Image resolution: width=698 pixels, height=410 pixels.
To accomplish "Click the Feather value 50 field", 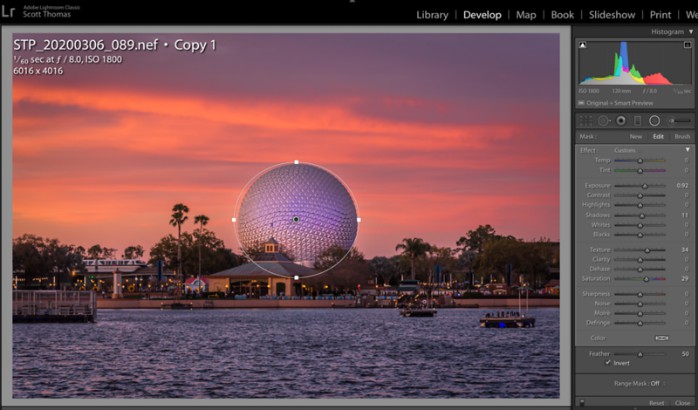I will pyautogui.click(x=685, y=354).
